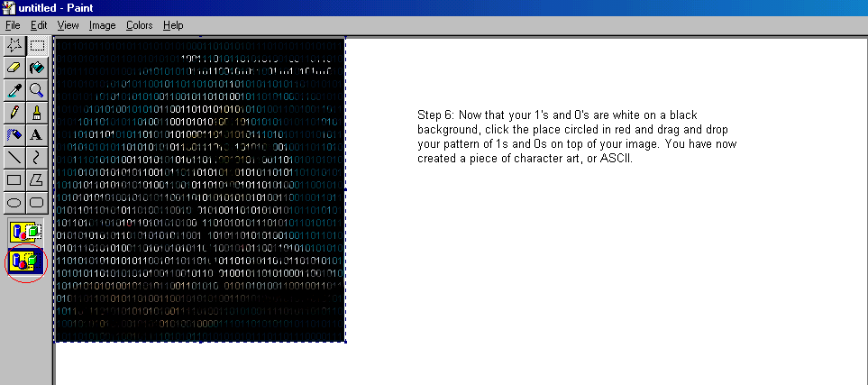Select the Curve tool

click(37, 157)
